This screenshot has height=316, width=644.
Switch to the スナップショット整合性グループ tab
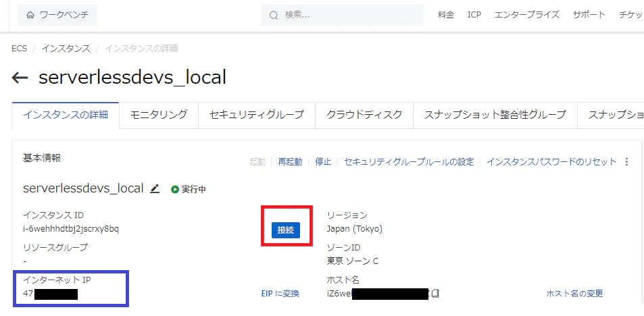[x=495, y=115]
